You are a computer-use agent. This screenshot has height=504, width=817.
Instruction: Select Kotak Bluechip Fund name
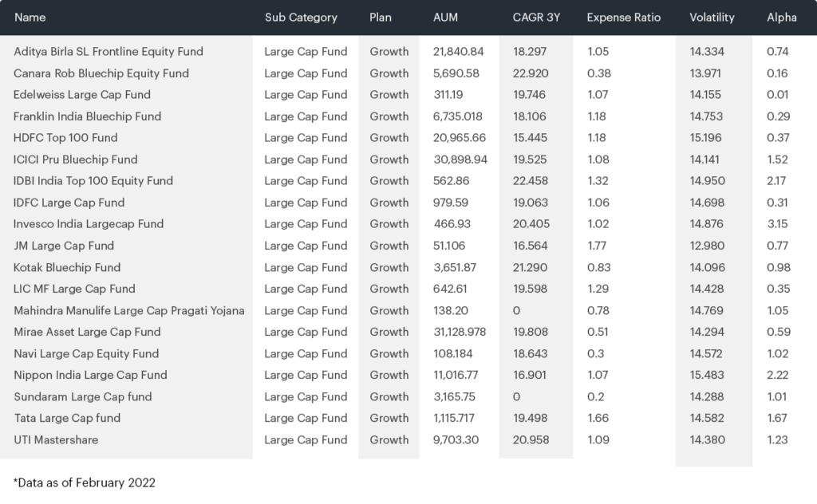point(67,268)
